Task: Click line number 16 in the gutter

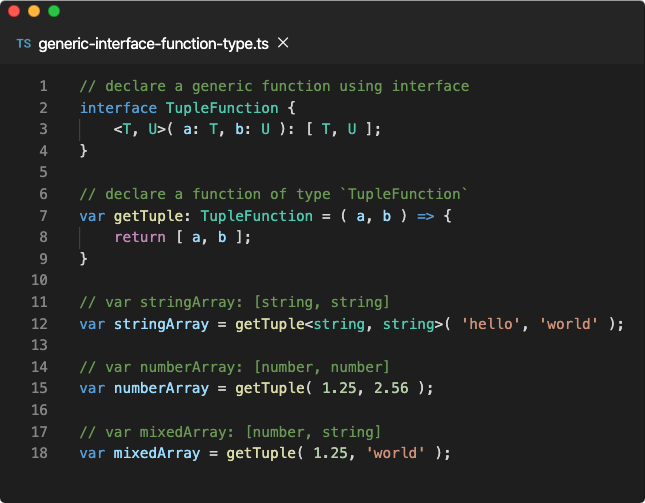Action: pos(39,410)
